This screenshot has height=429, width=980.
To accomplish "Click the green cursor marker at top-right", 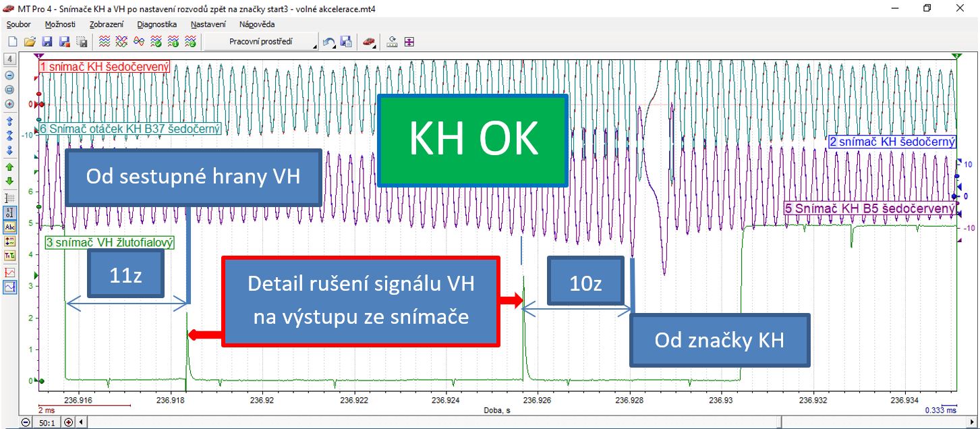I will (956, 56).
